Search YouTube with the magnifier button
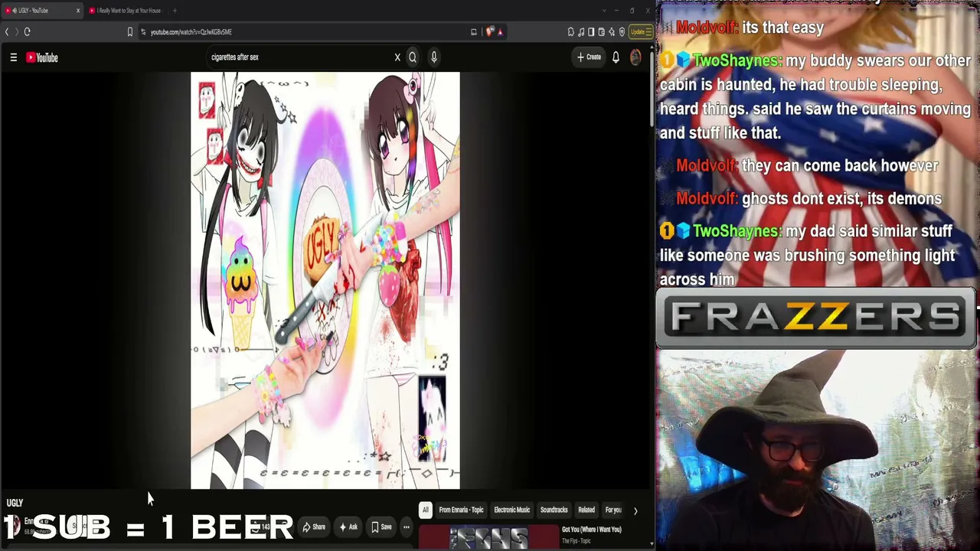This screenshot has height=551, width=980. (413, 57)
